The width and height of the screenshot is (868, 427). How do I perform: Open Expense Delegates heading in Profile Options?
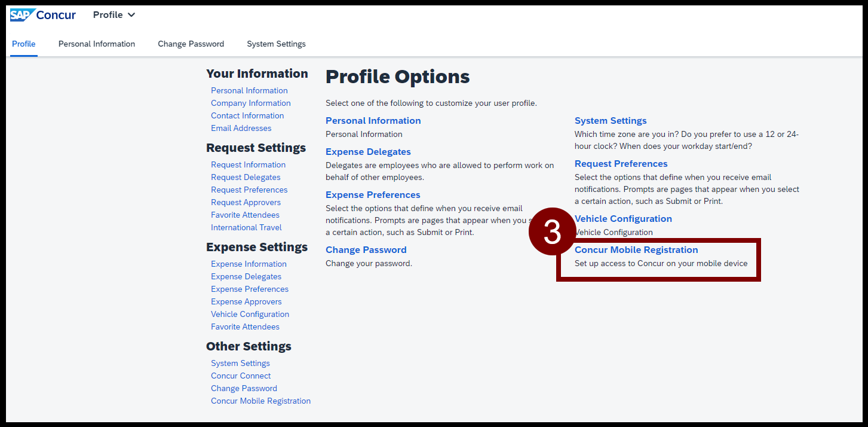368,152
